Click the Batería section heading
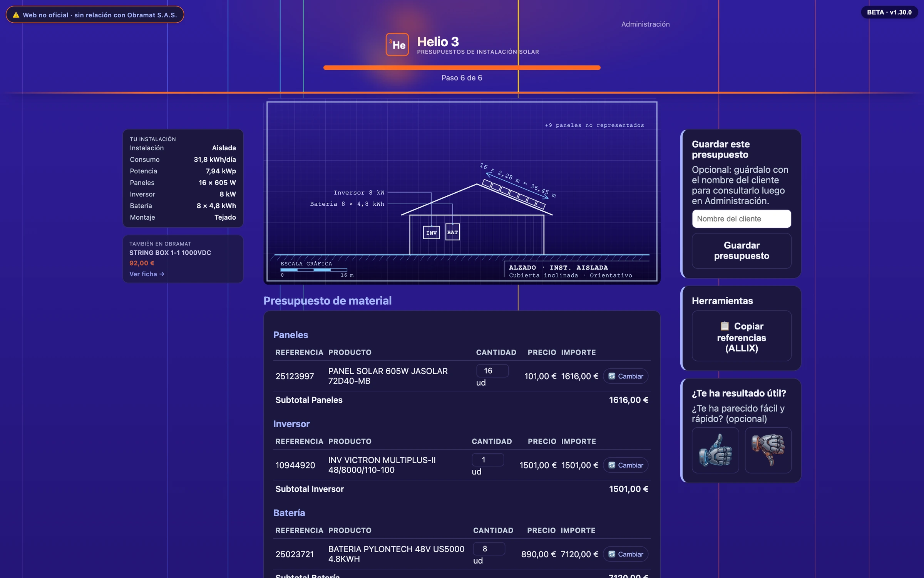This screenshot has width=924, height=578. 289,513
